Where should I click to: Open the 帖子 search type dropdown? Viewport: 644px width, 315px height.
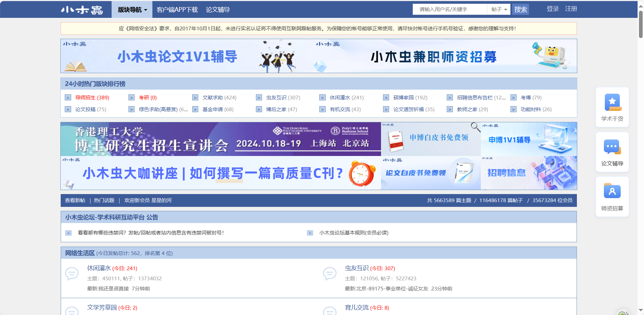(499, 9)
